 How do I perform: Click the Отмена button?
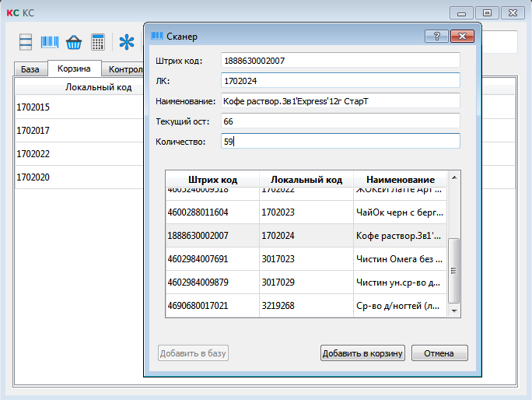[439, 353]
